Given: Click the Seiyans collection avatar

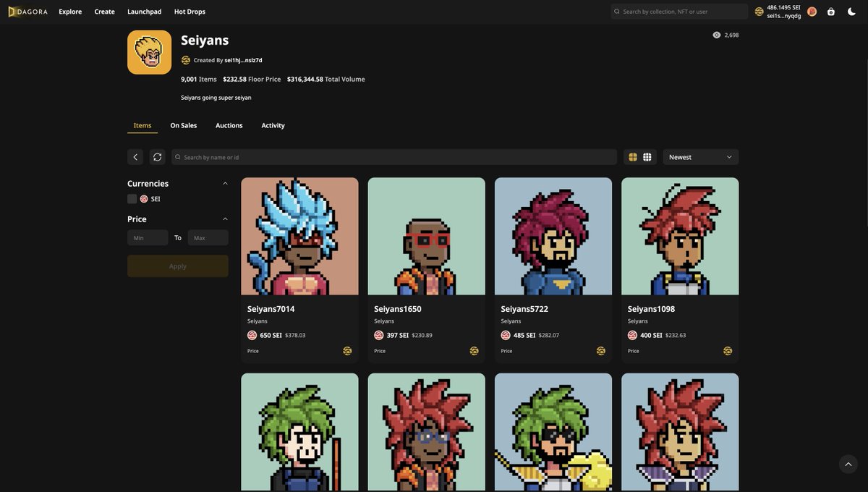Looking at the screenshot, I should [150, 52].
